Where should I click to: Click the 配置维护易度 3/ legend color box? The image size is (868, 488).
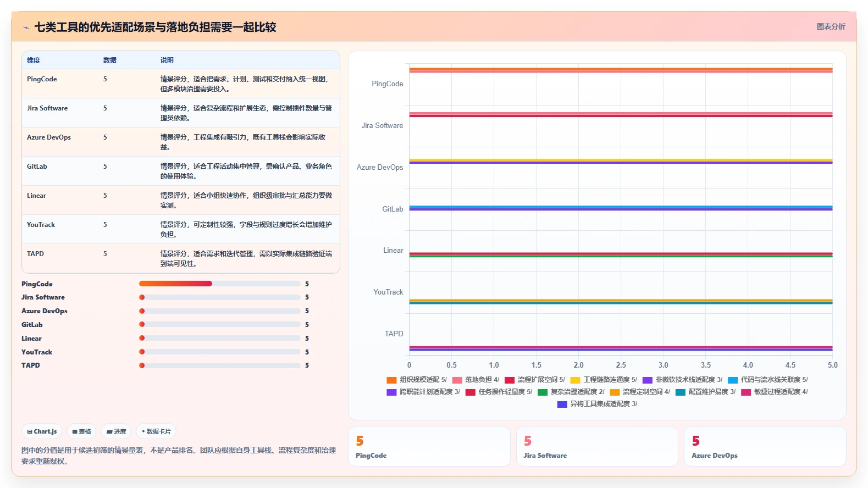click(681, 392)
